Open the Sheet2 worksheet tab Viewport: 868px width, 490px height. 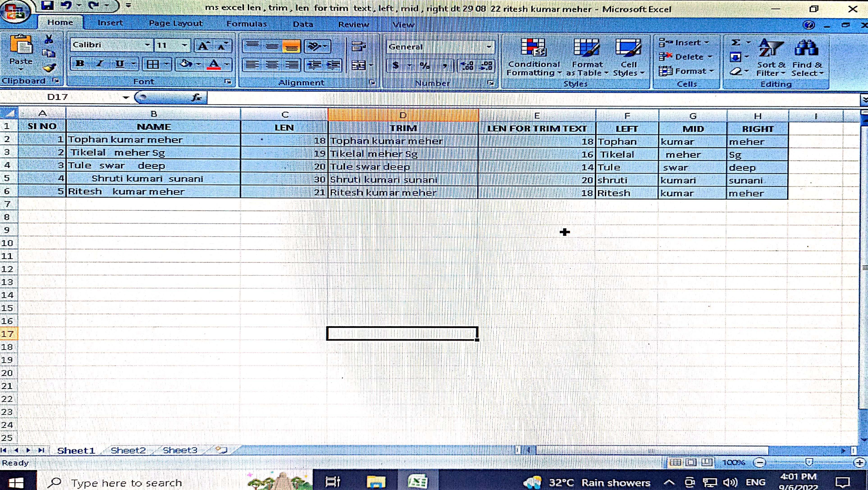[x=128, y=450]
